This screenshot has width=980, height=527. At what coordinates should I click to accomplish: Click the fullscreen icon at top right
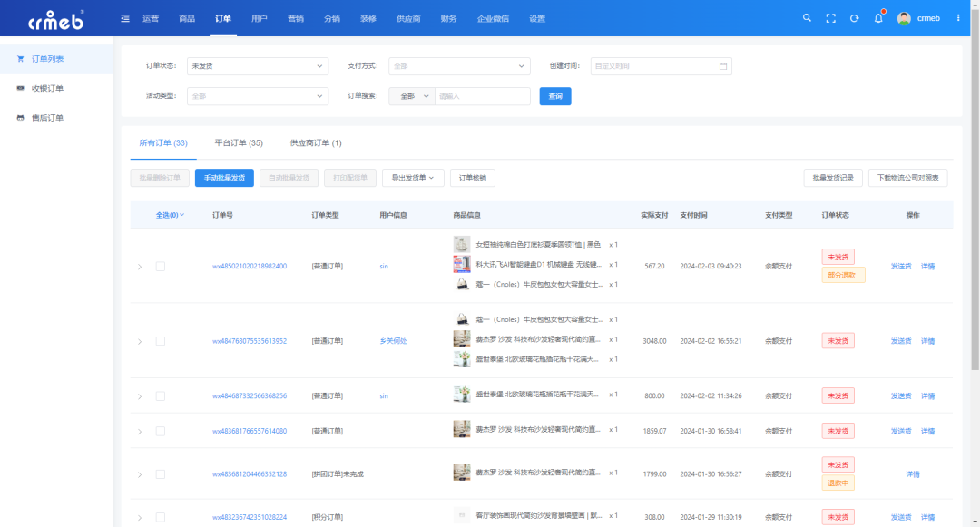tap(830, 17)
